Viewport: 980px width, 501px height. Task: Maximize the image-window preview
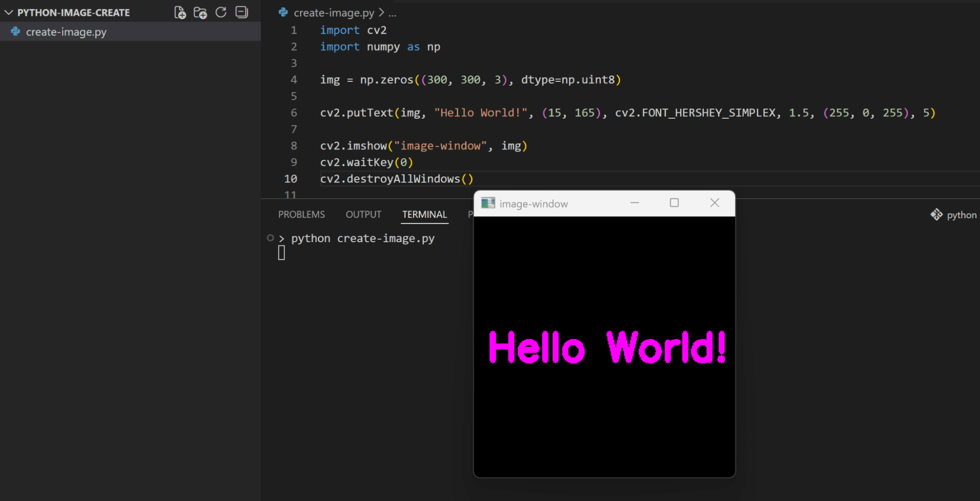(674, 203)
